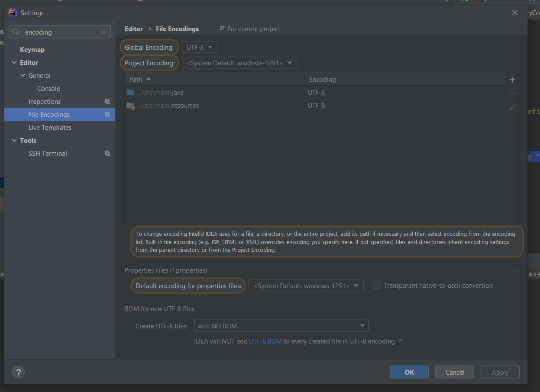Click the Editor breadcrumb

[x=134, y=29]
